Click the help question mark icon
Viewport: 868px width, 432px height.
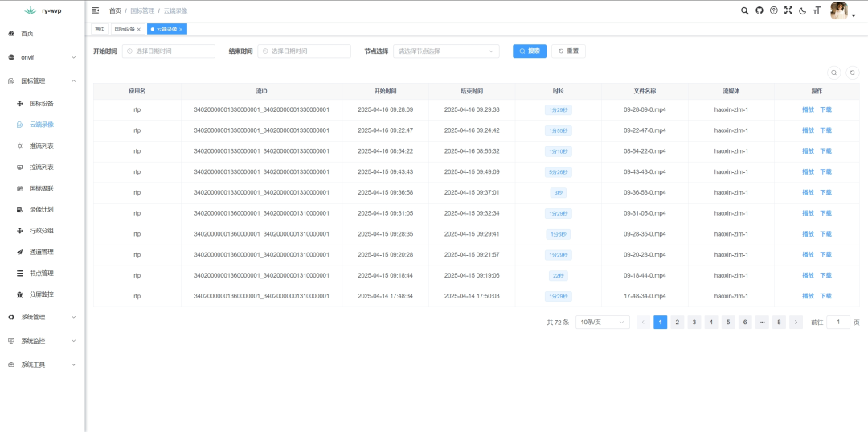point(773,10)
